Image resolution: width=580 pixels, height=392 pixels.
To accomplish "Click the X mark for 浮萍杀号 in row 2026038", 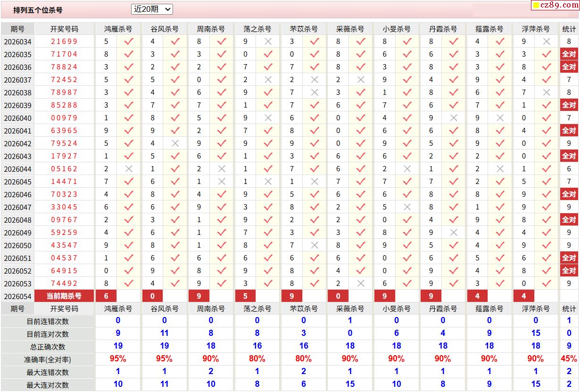I will click(547, 92).
